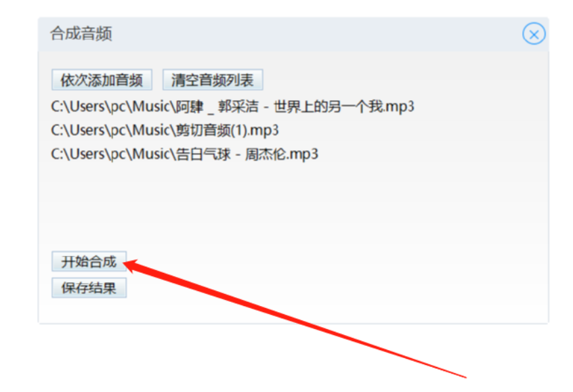The height and width of the screenshot is (392, 573).
Task: Select the 告白气球 - 周杰伦.mp3 entry
Action: tap(184, 154)
